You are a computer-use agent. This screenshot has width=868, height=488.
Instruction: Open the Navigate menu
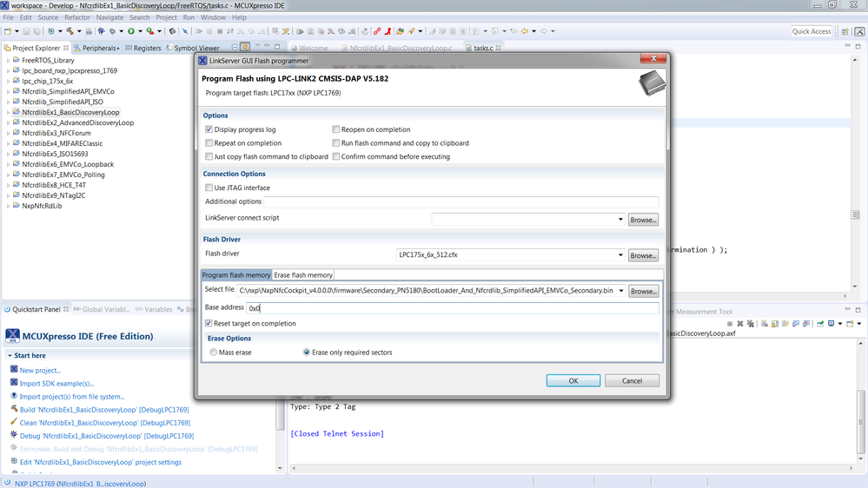point(109,17)
